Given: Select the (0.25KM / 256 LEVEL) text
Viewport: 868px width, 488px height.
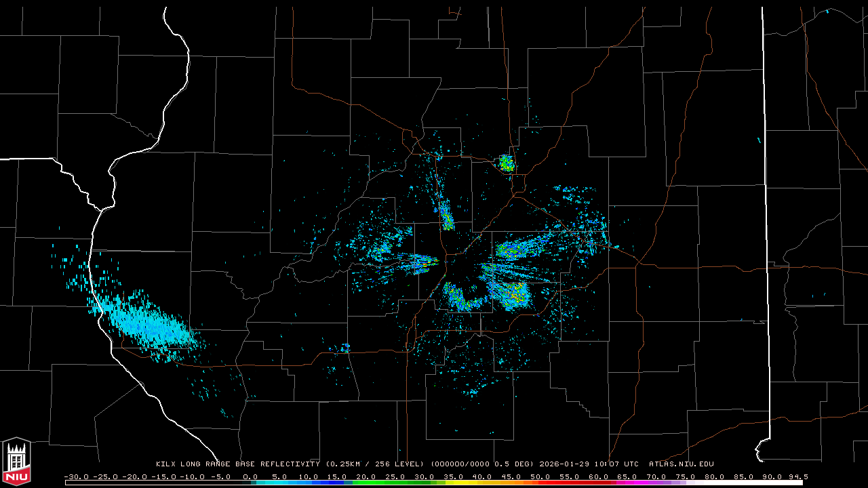Looking at the screenshot, I should click(375, 464).
